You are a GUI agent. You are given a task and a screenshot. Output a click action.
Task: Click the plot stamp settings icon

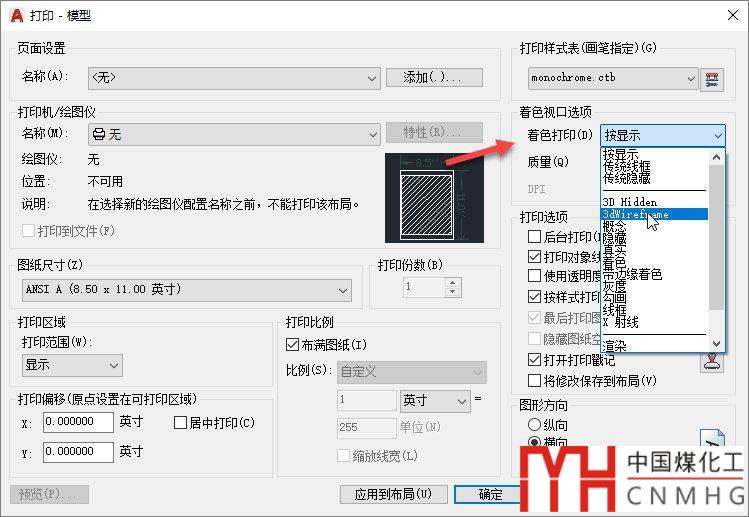(x=712, y=360)
